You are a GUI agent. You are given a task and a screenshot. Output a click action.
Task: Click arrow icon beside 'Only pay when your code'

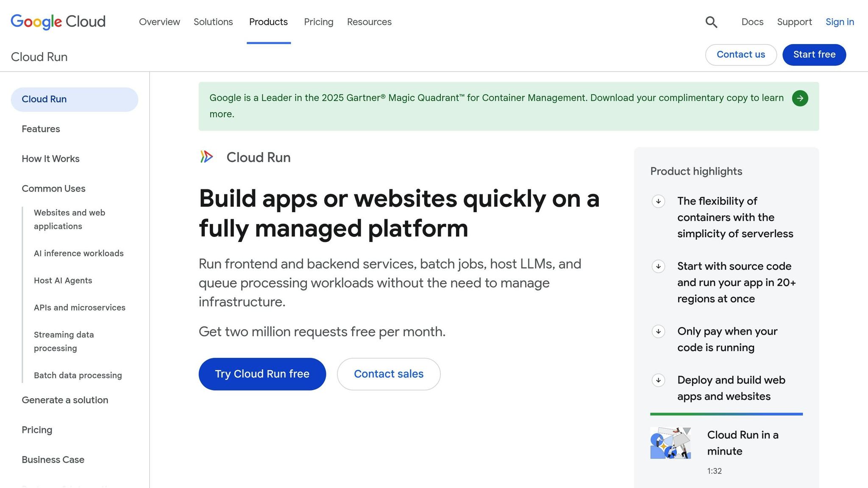pyautogui.click(x=658, y=331)
